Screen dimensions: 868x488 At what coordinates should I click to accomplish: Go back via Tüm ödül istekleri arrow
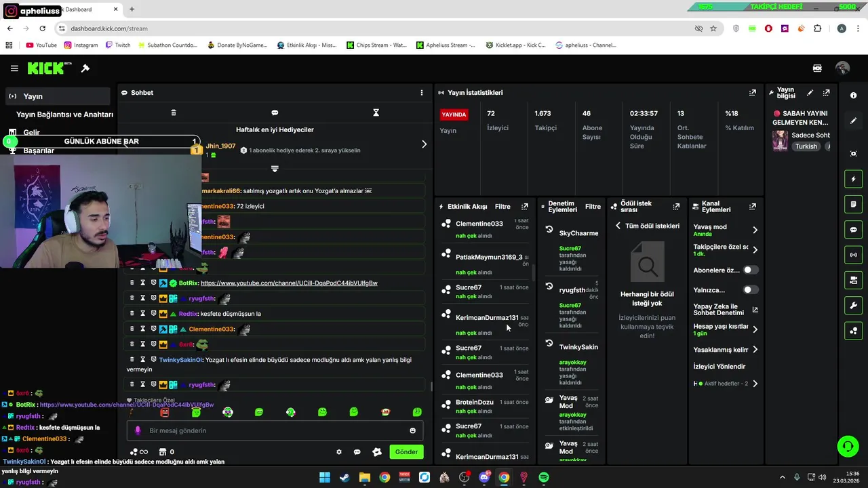pos(618,226)
